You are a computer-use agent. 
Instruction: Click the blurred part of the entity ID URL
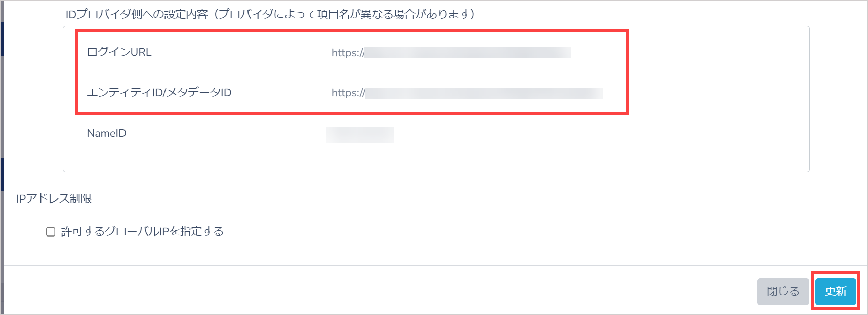tap(484, 93)
